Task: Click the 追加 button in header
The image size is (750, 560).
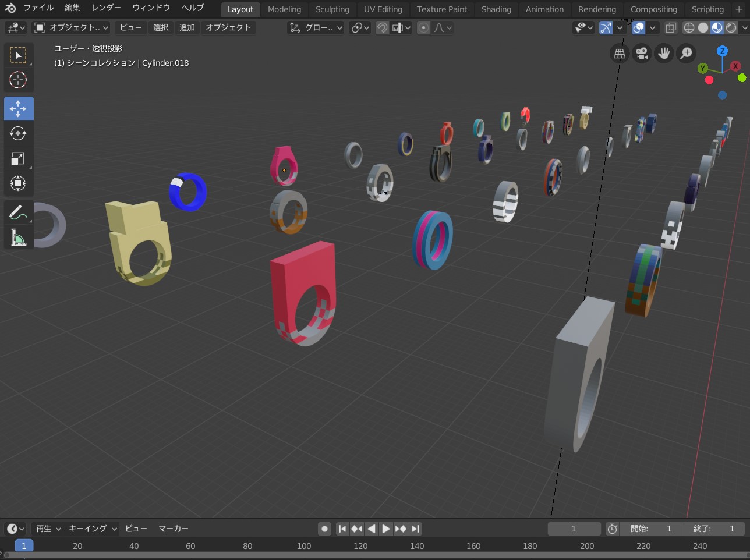Action: click(x=187, y=28)
